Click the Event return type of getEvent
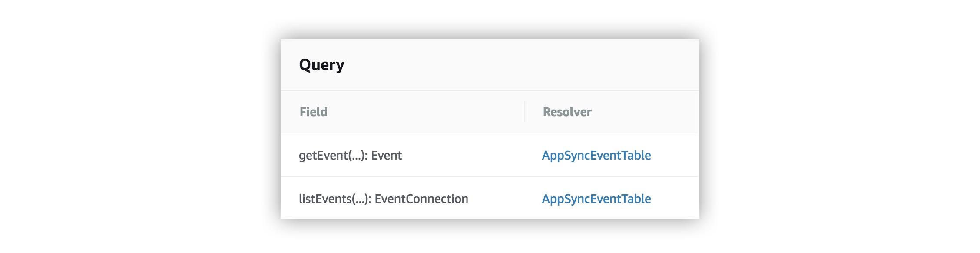980x253 pixels. click(386, 156)
